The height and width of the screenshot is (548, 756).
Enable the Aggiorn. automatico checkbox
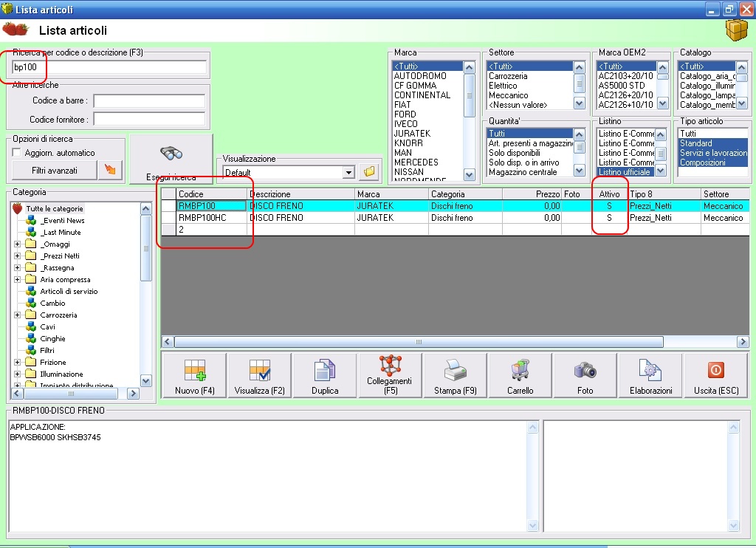[x=16, y=153]
